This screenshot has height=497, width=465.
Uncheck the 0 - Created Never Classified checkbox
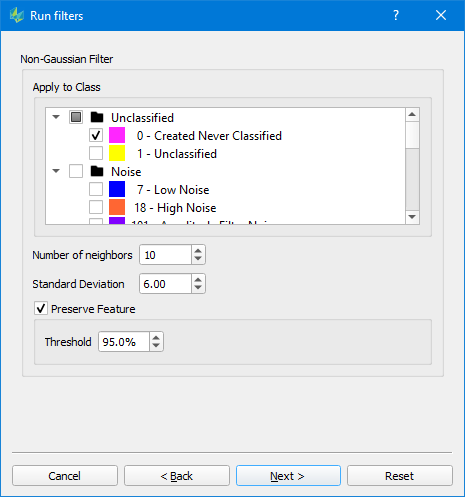point(96,135)
